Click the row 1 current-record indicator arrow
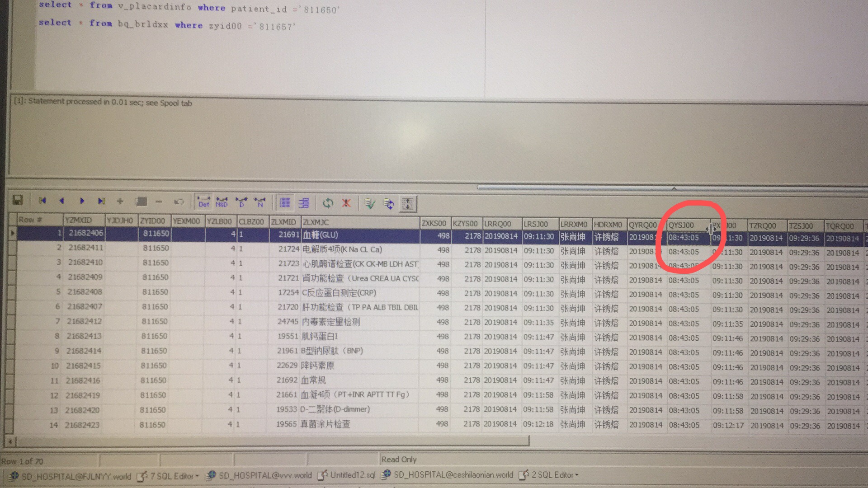868x488 pixels. pyautogui.click(x=12, y=233)
